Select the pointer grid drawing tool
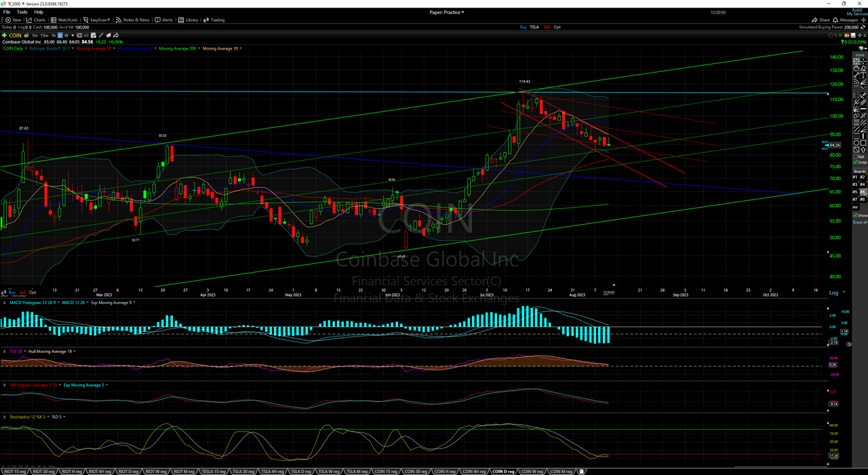Image resolution: width=868 pixels, height=475 pixels. point(856,61)
